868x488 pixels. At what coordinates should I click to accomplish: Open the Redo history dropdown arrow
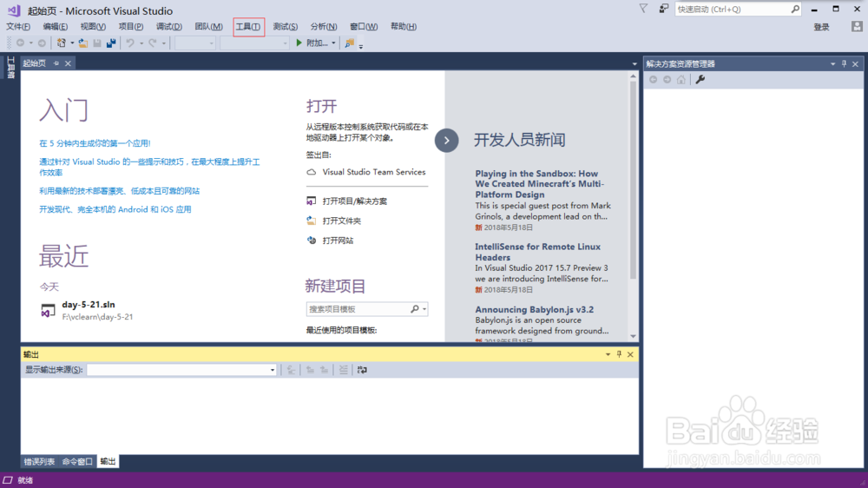click(163, 43)
